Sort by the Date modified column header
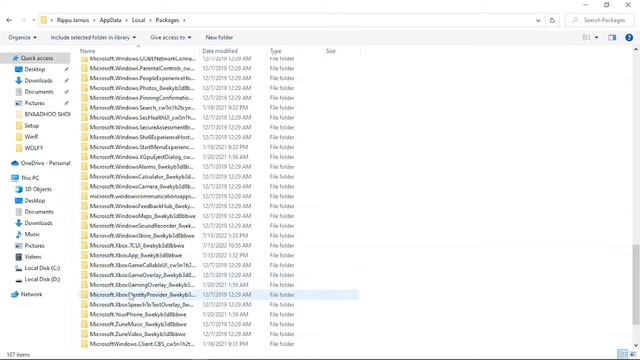Screen dimensions: 640x360 (220, 51)
